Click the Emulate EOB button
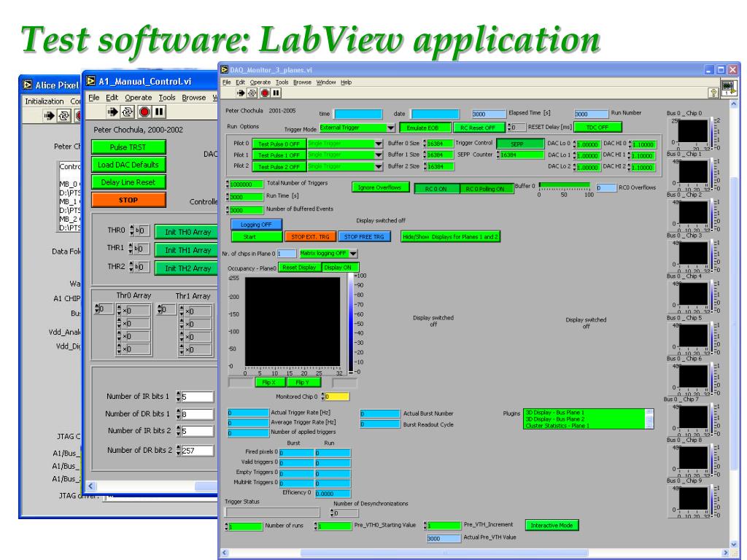The height and width of the screenshot is (560, 747). (x=425, y=128)
